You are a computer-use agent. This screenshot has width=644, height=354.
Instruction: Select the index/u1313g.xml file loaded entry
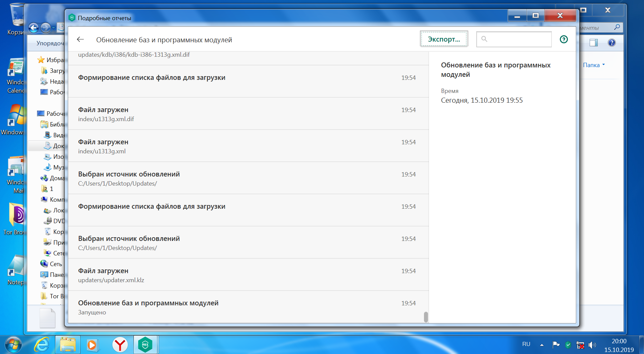248,146
